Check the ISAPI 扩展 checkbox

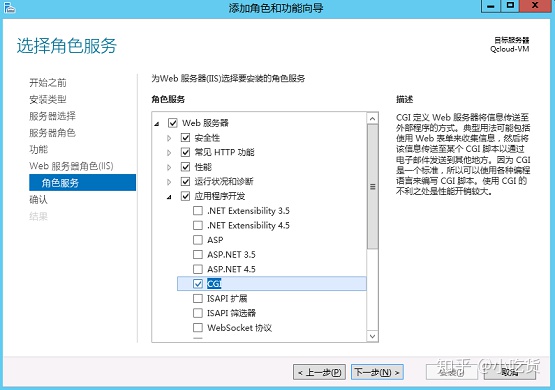198,298
